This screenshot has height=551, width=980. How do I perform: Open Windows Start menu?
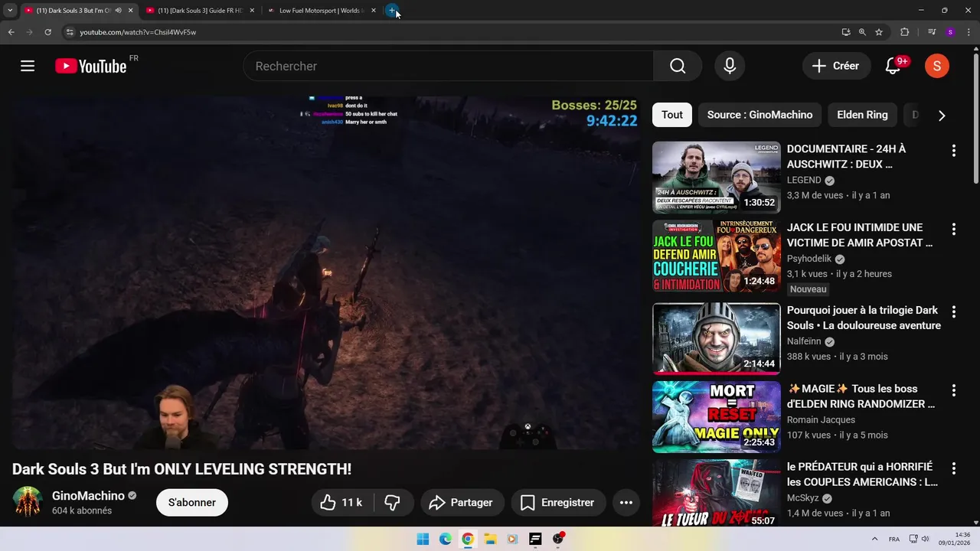(423, 539)
